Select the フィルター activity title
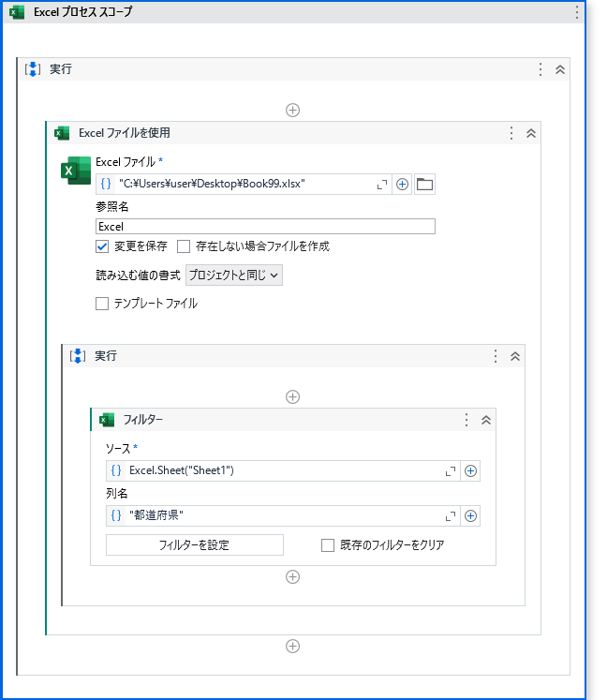 pyautogui.click(x=143, y=420)
